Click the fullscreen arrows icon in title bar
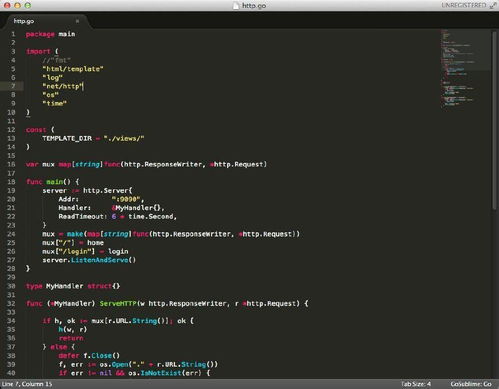499x389 pixels. 493,5
